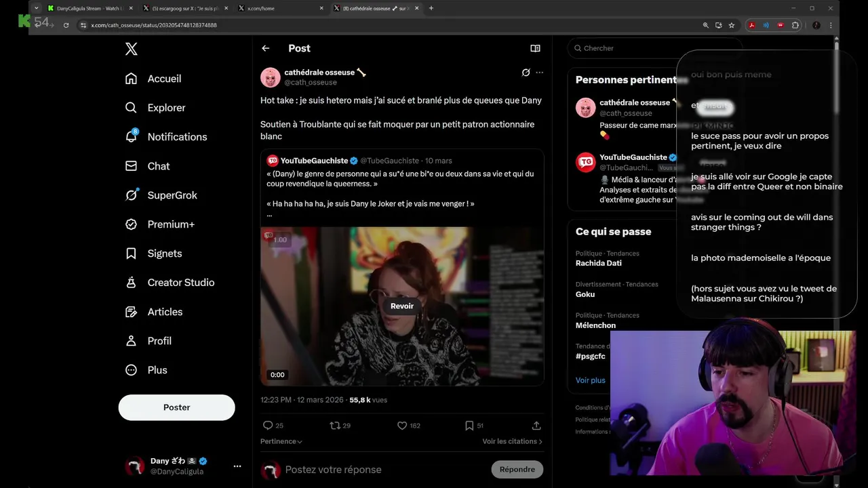Screen dimensions: 868x488
Task: Click the Creator Studio icon
Action: tap(132, 283)
